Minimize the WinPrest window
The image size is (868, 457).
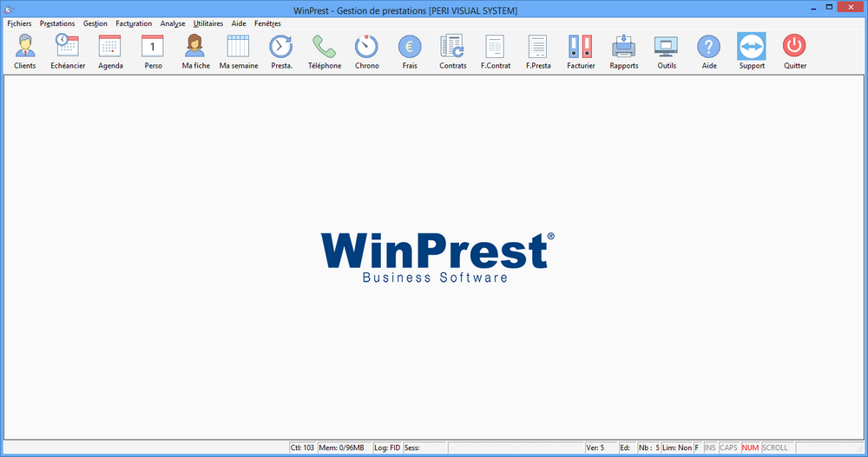click(x=814, y=8)
